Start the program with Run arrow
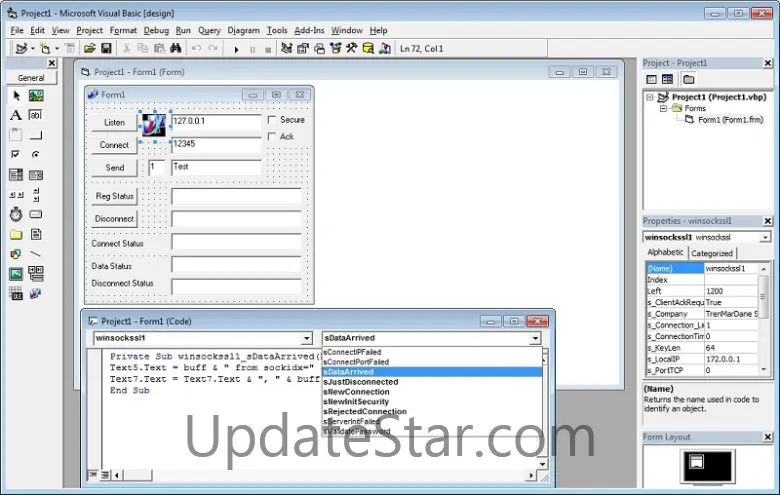This screenshot has width=780, height=495. tap(236, 49)
